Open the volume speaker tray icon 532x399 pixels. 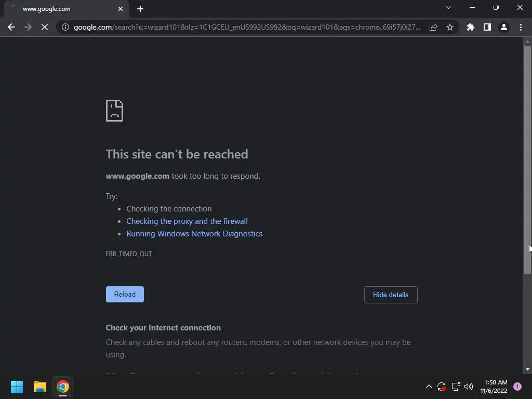[x=469, y=387]
